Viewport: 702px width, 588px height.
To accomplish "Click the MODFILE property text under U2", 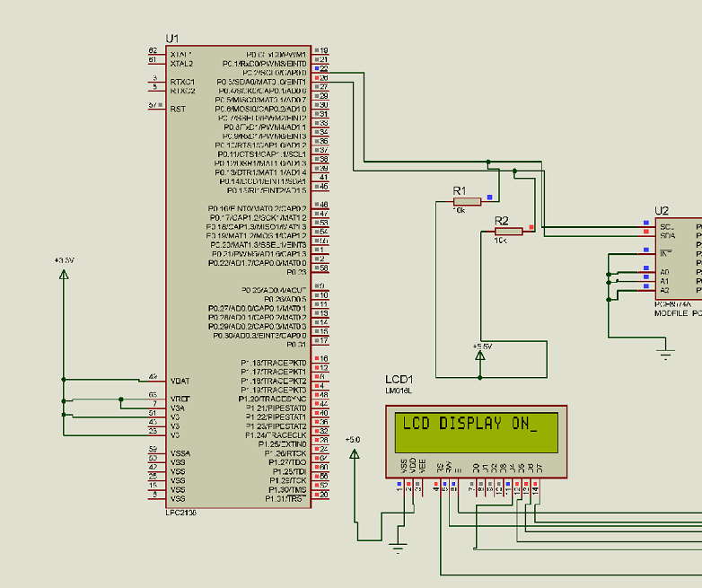I will click(678, 313).
